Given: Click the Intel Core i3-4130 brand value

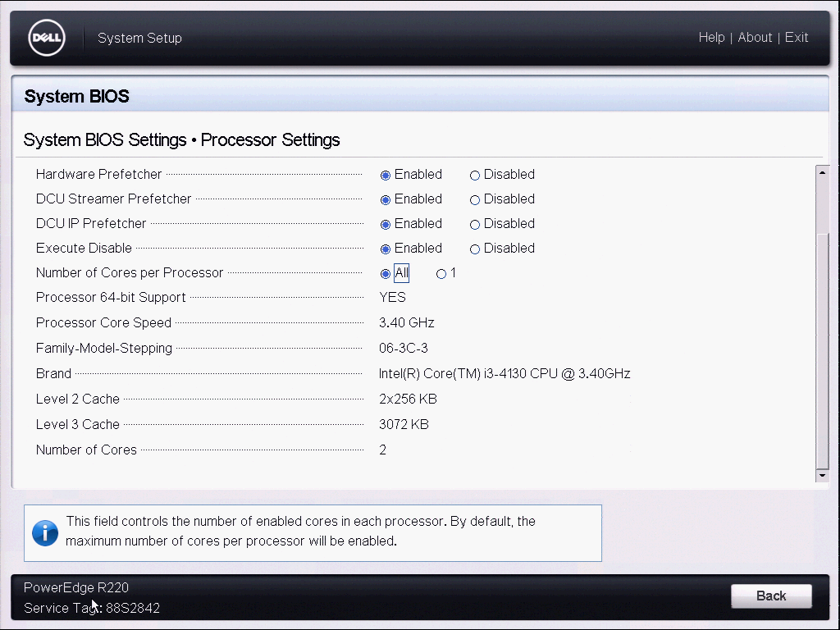Looking at the screenshot, I should point(504,373).
